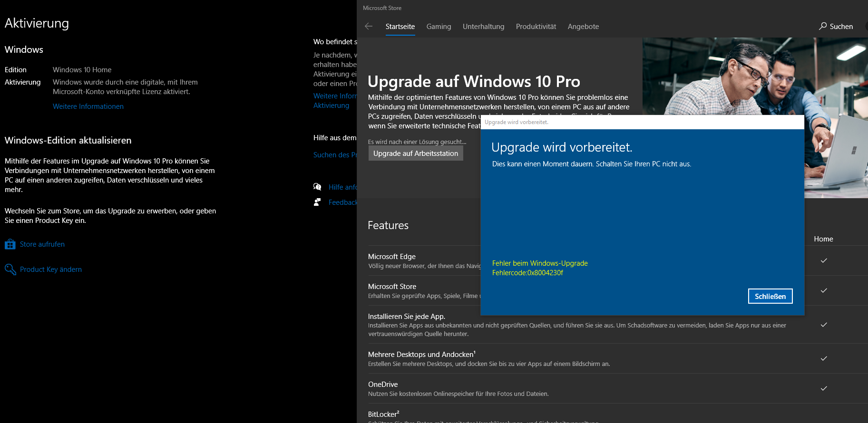Click Mehrere Desktops und Andocken feature title

(x=421, y=355)
